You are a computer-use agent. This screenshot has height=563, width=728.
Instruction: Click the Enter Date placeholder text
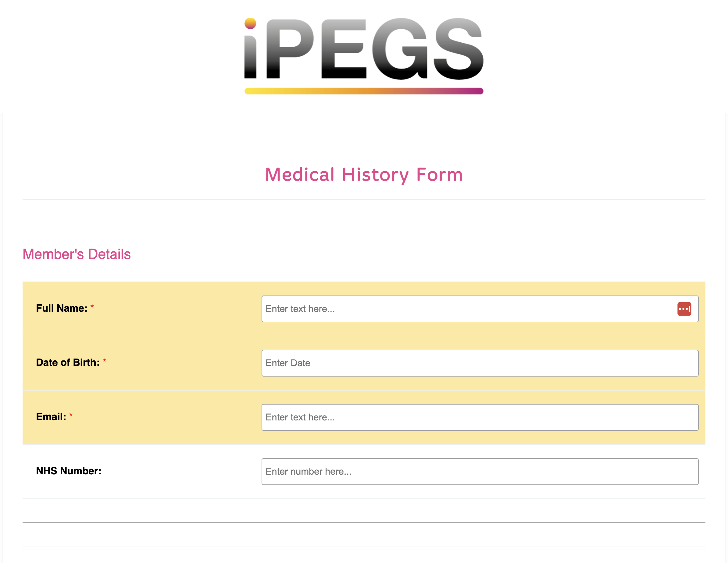287,363
